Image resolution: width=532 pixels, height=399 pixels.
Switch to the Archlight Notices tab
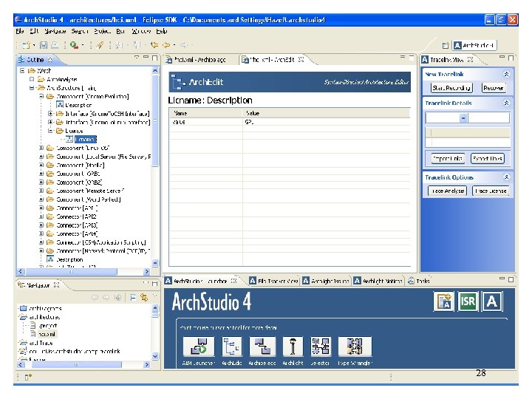point(378,281)
